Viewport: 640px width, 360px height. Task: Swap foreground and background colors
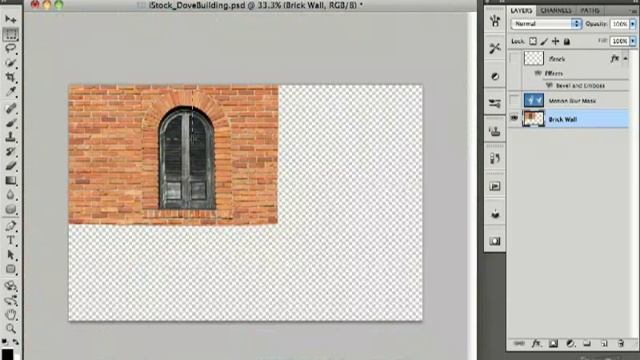pos(16,341)
